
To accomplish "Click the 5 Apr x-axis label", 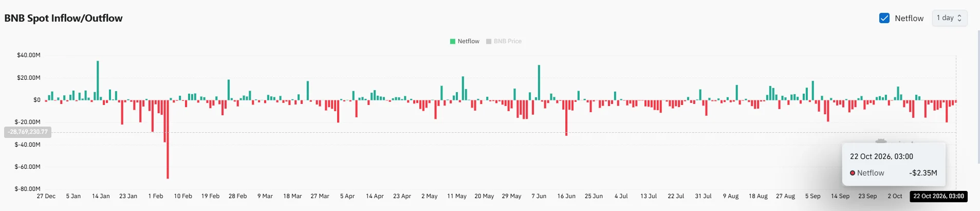I will coord(347,196).
